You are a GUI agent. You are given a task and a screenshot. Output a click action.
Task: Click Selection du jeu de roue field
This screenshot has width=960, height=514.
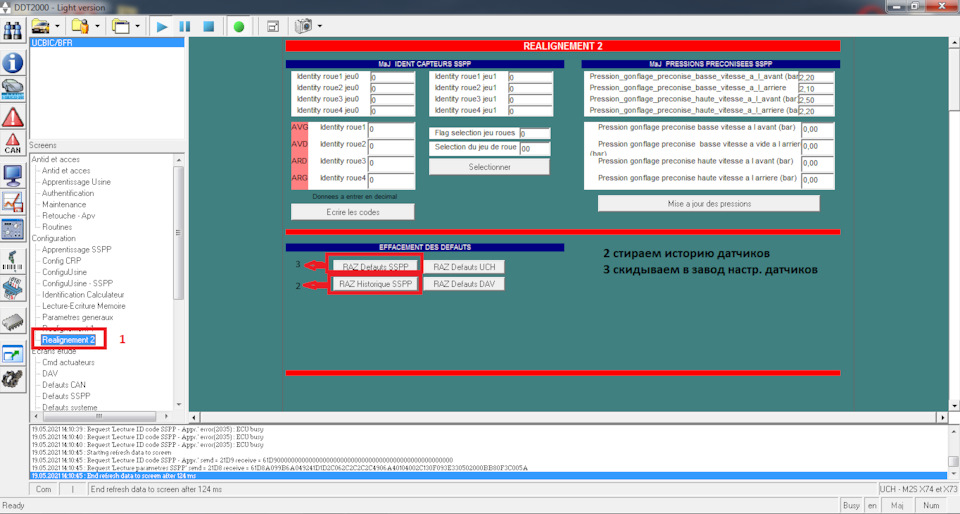coord(534,149)
